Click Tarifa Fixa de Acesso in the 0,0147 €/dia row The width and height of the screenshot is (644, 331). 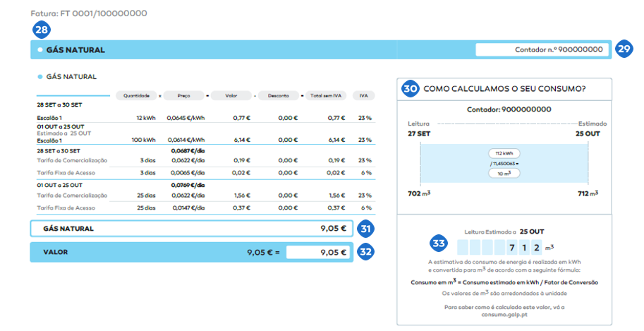click(x=66, y=208)
